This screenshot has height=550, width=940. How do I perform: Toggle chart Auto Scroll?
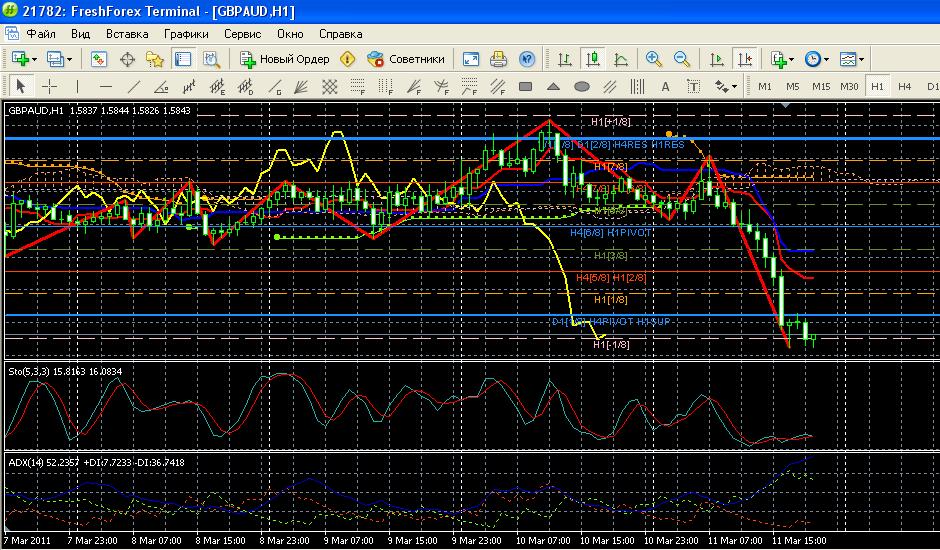716,59
